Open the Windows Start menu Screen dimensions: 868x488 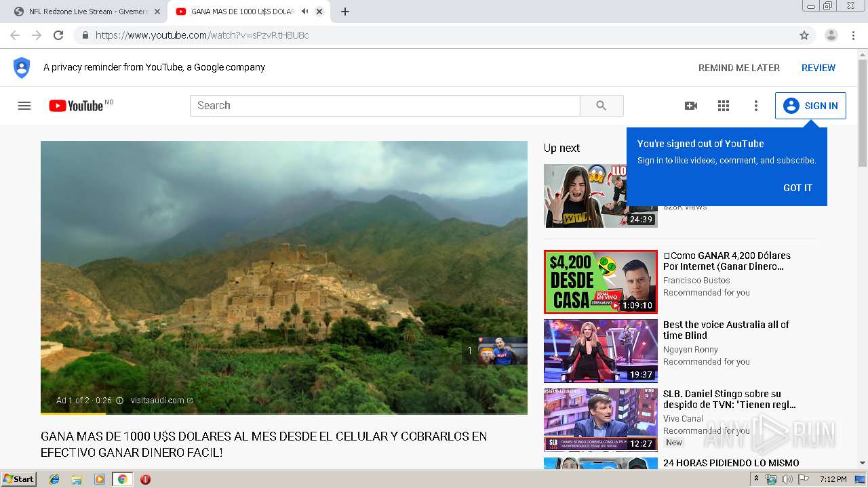pos(19,479)
